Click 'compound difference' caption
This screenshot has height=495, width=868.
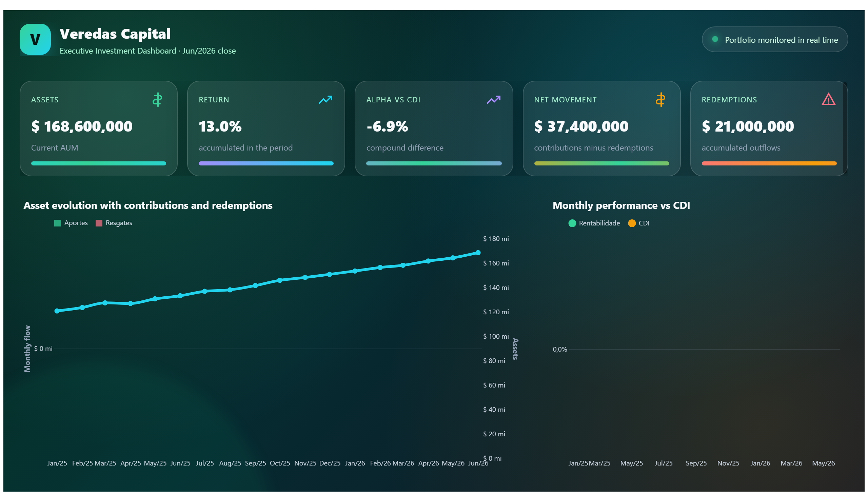tap(405, 147)
